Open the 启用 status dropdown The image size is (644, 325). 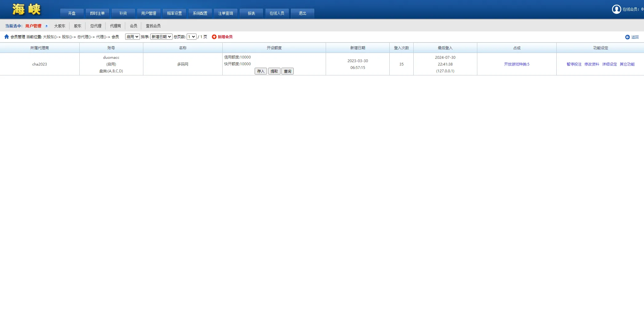pyautogui.click(x=132, y=37)
